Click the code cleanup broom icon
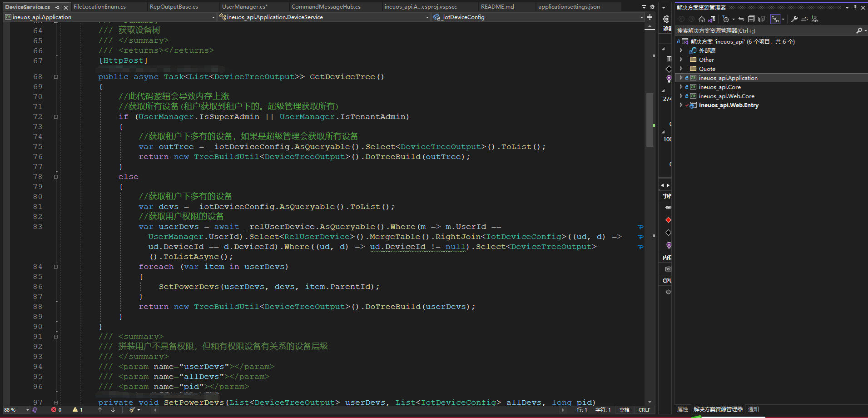868x418 pixels. (132, 410)
